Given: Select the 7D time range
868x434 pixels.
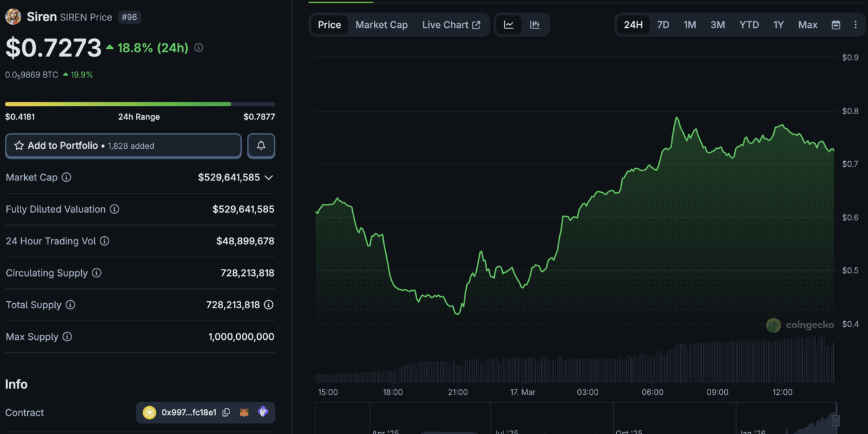Looking at the screenshot, I should [663, 25].
